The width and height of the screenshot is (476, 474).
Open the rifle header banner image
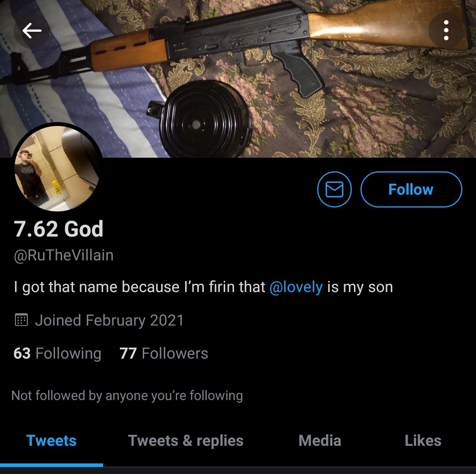238,78
